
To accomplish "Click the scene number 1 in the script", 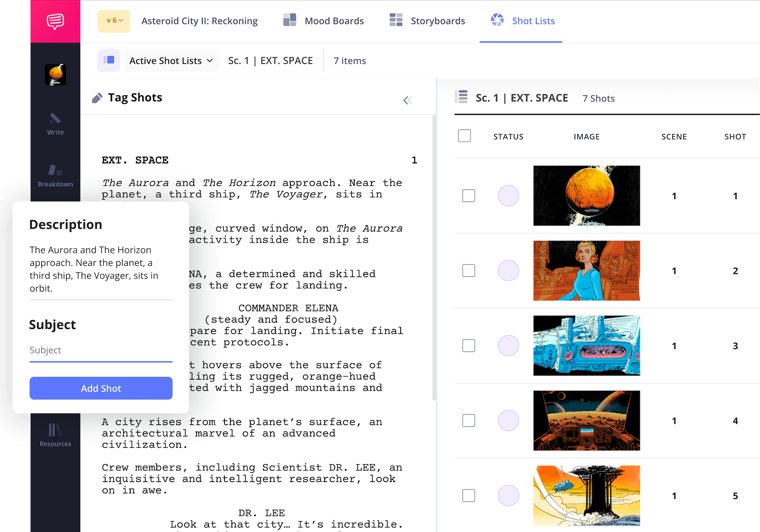I will 414,160.
